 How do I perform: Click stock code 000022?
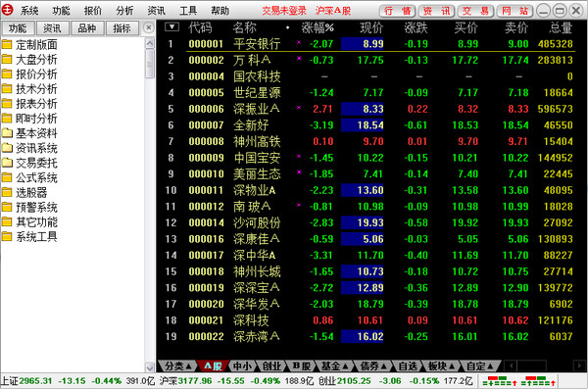(206, 336)
